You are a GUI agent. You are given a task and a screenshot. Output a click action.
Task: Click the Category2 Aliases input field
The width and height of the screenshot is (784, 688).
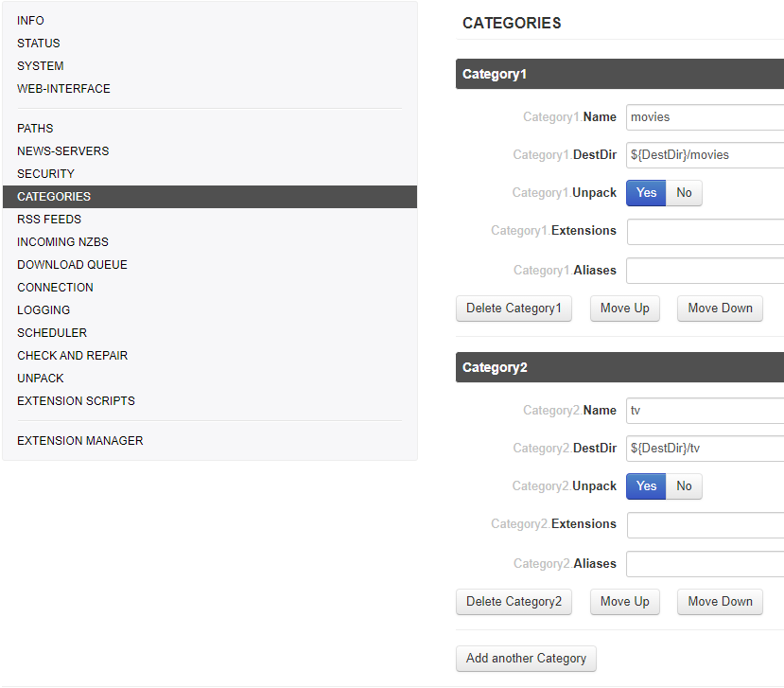[x=705, y=564]
